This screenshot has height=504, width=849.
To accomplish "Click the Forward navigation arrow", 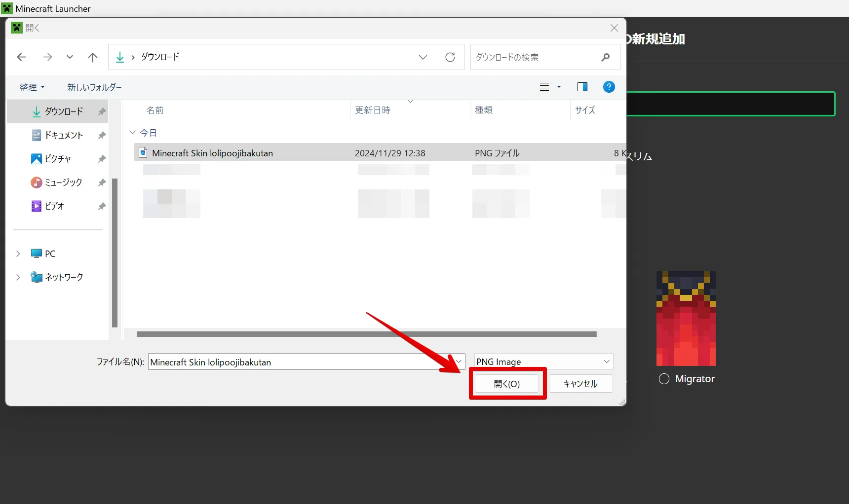I will coord(47,57).
